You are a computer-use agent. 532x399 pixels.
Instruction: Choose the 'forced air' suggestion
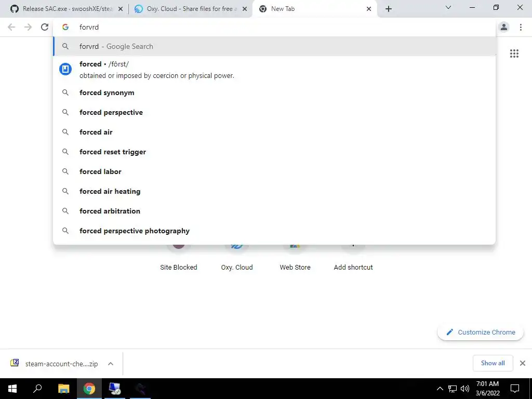[x=274, y=132]
